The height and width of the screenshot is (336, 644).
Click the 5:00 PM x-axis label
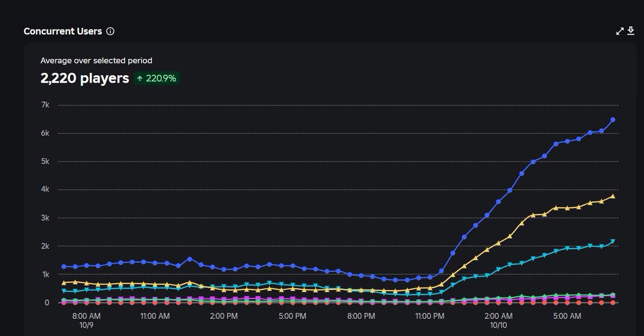pyautogui.click(x=293, y=317)
